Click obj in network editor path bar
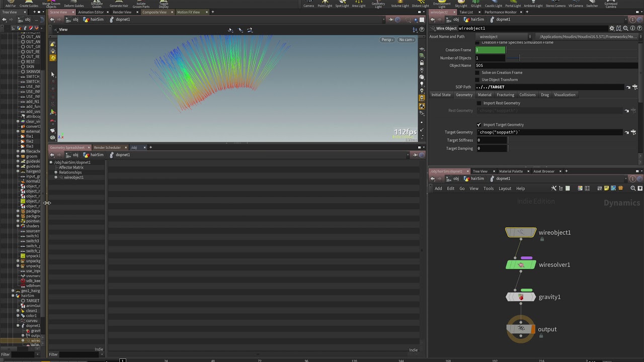The image size is (644, 362). coord(453,178)
